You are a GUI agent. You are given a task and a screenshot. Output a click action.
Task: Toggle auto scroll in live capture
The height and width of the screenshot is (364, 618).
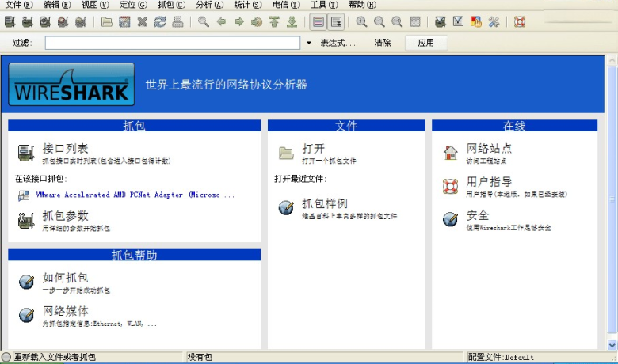click(x=336, y=21)
